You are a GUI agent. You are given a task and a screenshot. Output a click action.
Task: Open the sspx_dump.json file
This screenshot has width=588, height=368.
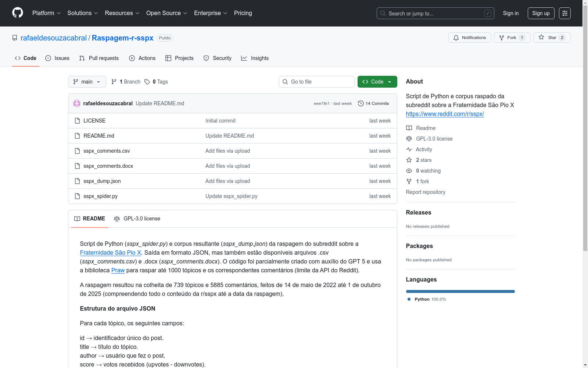(x=102, y=181)
